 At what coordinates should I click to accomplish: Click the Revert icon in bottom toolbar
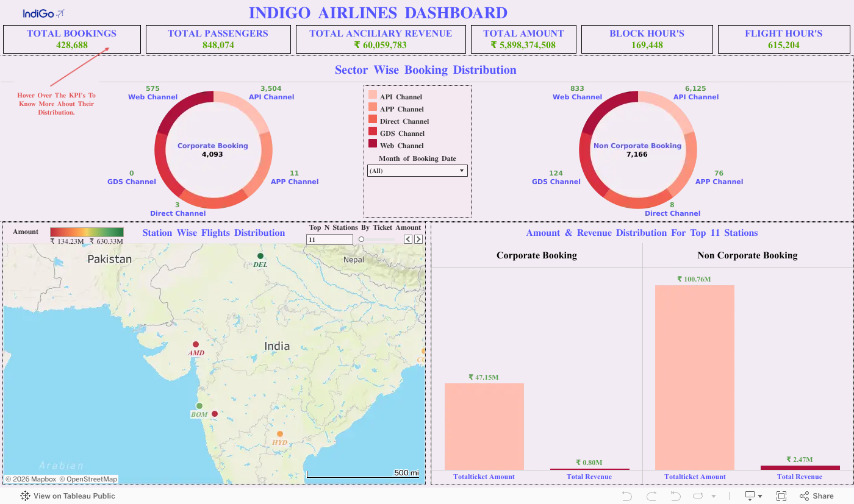[675, 496]
